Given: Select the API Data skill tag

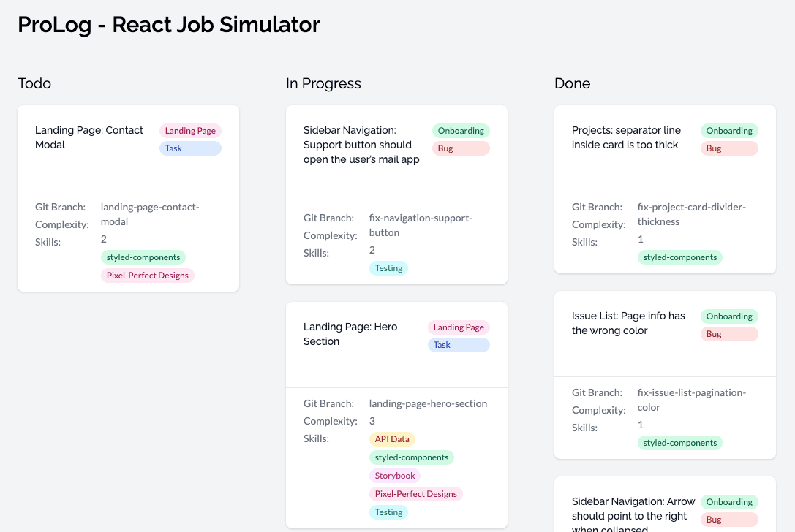Looking at the screenshot, I should (x=392, y=439).
